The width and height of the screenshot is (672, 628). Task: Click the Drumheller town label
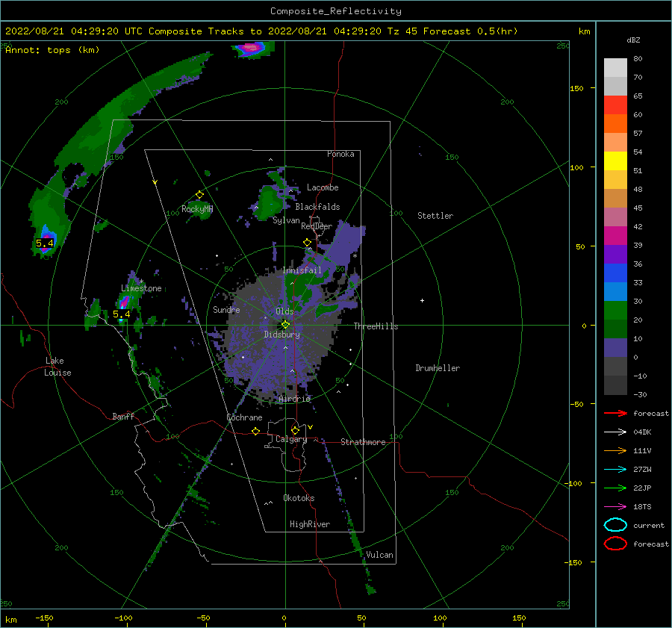(x=437, y=368)
